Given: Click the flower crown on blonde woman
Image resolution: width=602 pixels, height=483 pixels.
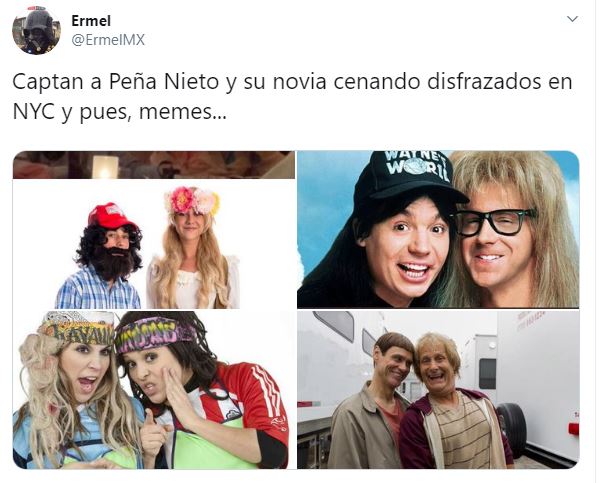Looking at the screenshot, I should coord(192,200).
